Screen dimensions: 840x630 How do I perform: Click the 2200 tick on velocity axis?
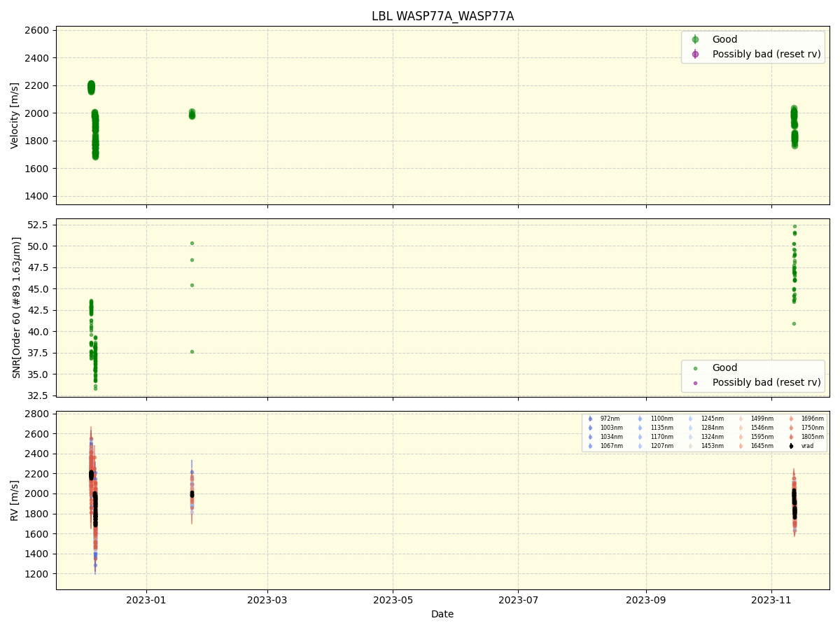point(37,86)
